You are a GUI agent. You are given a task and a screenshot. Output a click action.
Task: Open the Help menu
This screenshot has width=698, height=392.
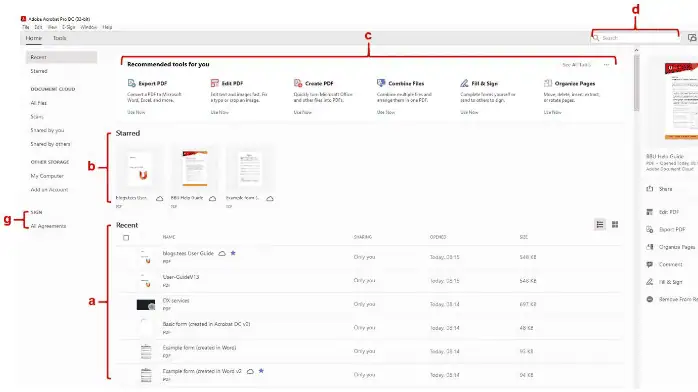coord(107,27)
